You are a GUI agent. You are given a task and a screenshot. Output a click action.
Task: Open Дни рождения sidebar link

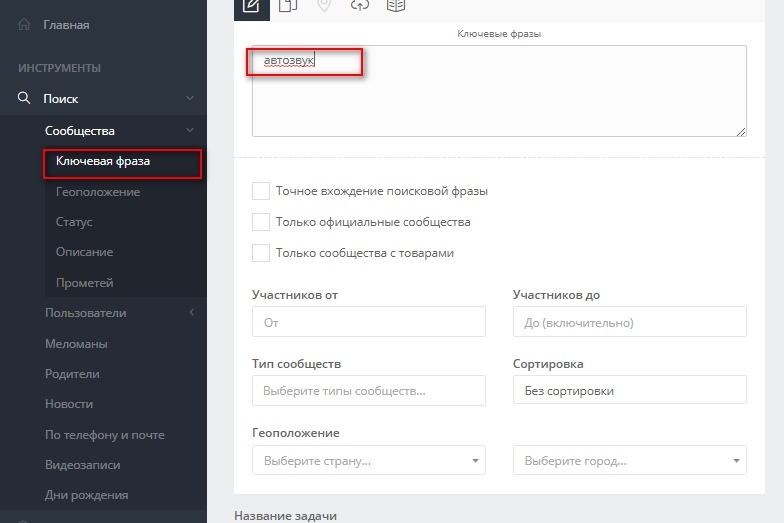[x=86, y=495]
